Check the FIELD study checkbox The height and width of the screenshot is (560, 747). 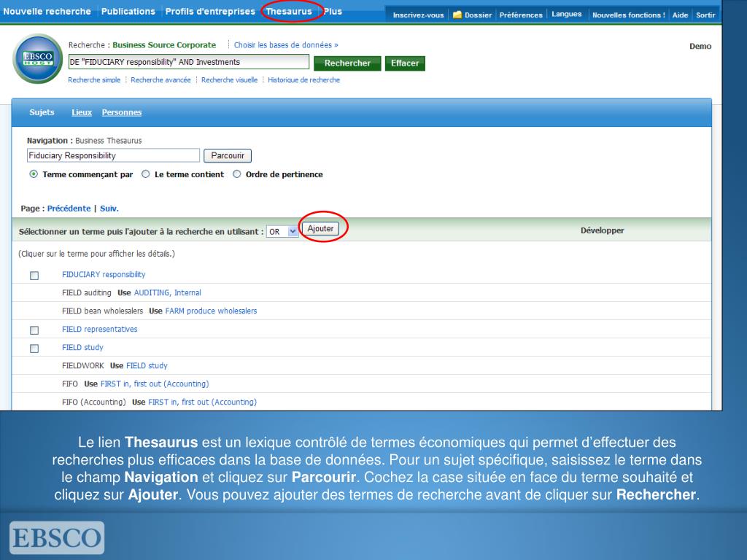[x=34, y=348]
